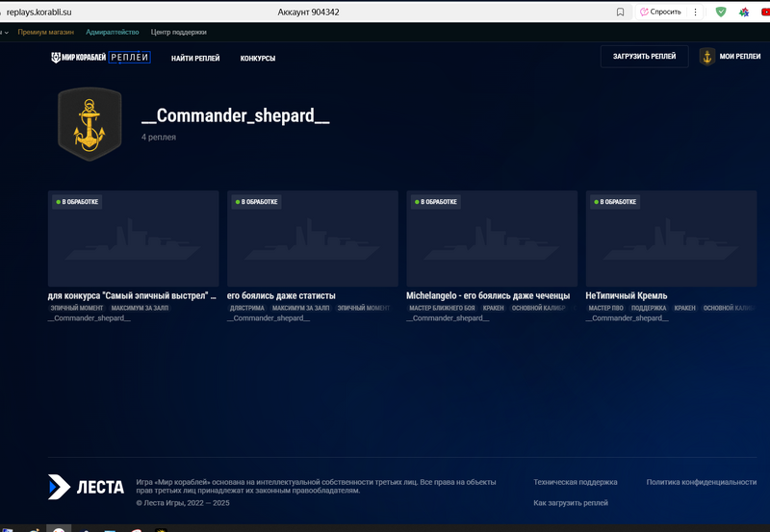770x532 pixels.
Task: Click author __Commander_shepard__ under Michelangelo replay
Action: (448, 318)
